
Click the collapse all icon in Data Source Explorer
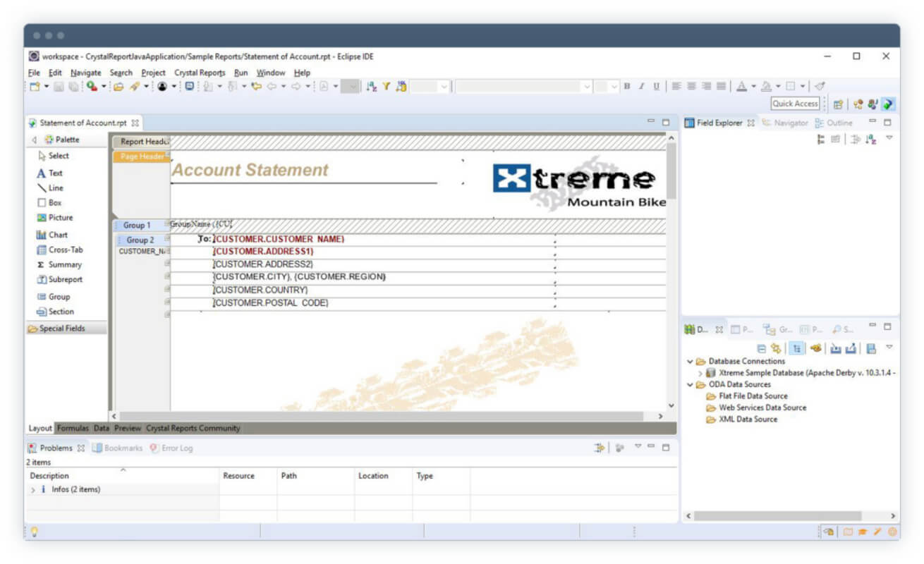[761, 348]
